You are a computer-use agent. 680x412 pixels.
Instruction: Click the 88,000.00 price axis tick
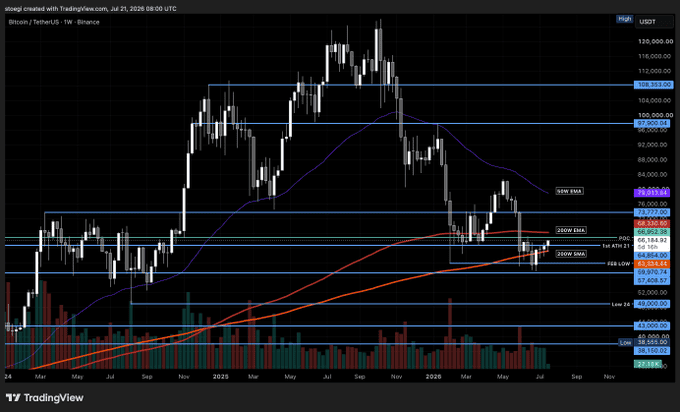click(x=652, y=160)
